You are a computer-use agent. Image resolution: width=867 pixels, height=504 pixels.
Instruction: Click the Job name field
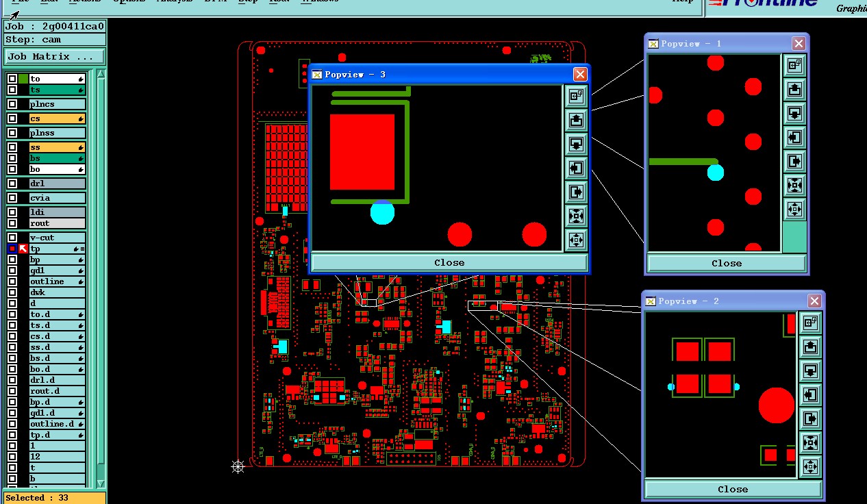click(55, 27)
